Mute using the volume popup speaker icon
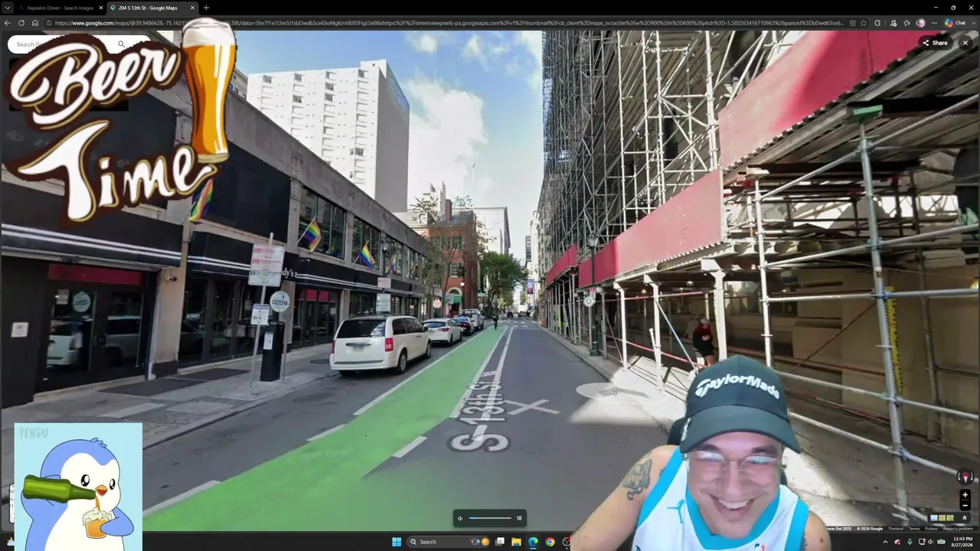 [460, 518]
